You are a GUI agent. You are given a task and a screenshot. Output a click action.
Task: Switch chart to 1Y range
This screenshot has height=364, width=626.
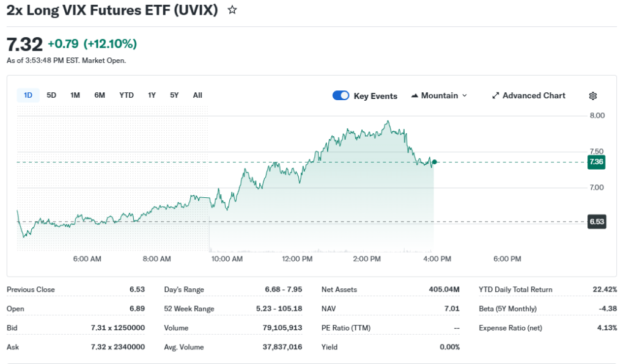(152, 95)
